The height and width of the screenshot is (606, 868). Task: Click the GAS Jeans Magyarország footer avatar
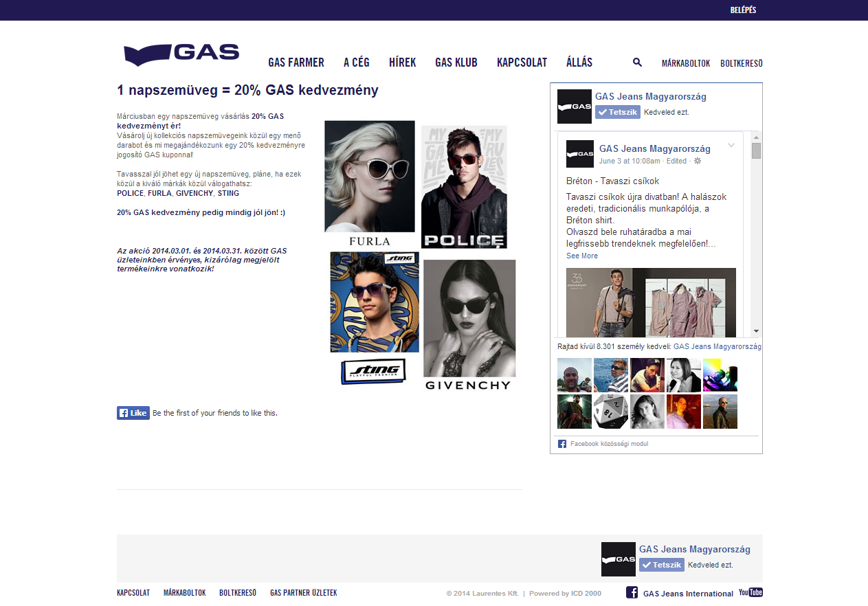[618, 559]
